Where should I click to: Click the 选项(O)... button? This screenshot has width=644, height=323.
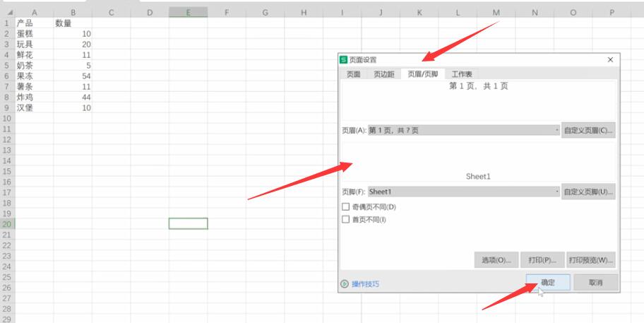[x=496, y=260]
